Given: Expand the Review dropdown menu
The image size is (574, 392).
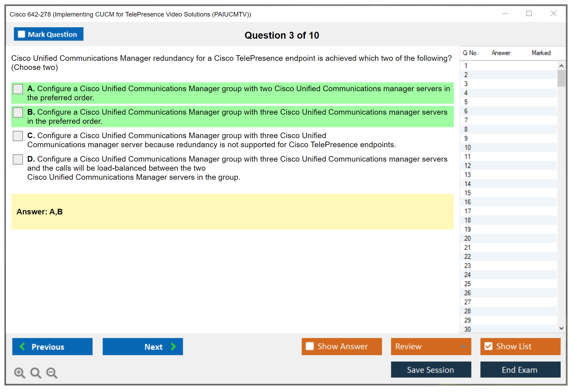Looking at the screenshot, I should pyautogui.click(x=463, y=346).
